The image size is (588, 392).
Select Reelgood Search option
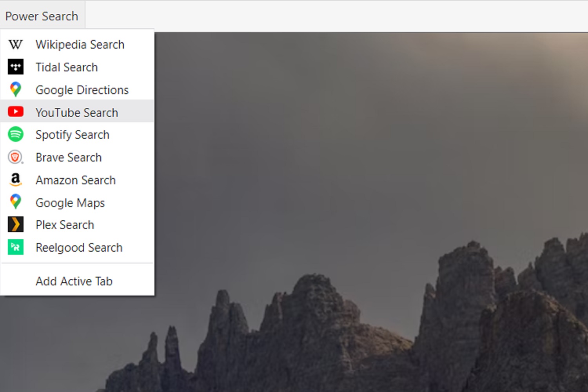(x=79, y=247)
